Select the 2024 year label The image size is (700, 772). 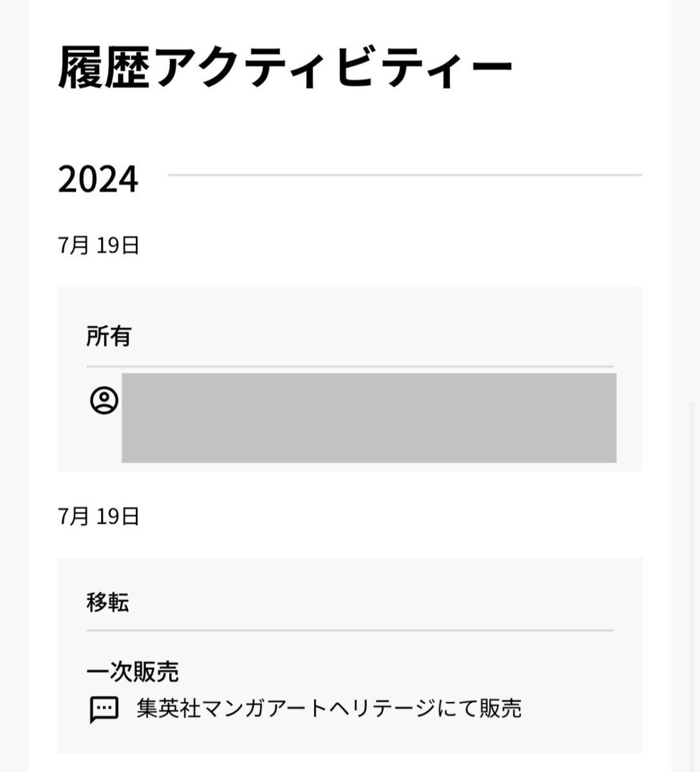[x=98, y=179]
